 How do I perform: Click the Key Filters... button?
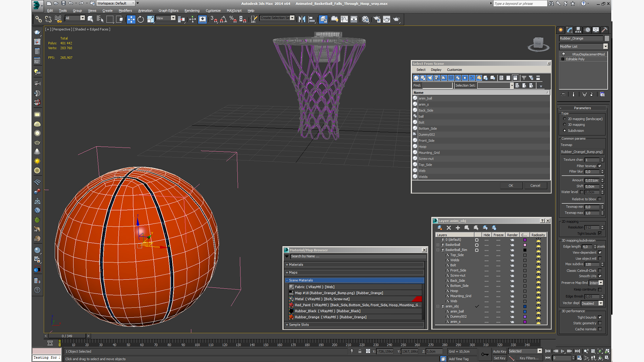point(529,358)
